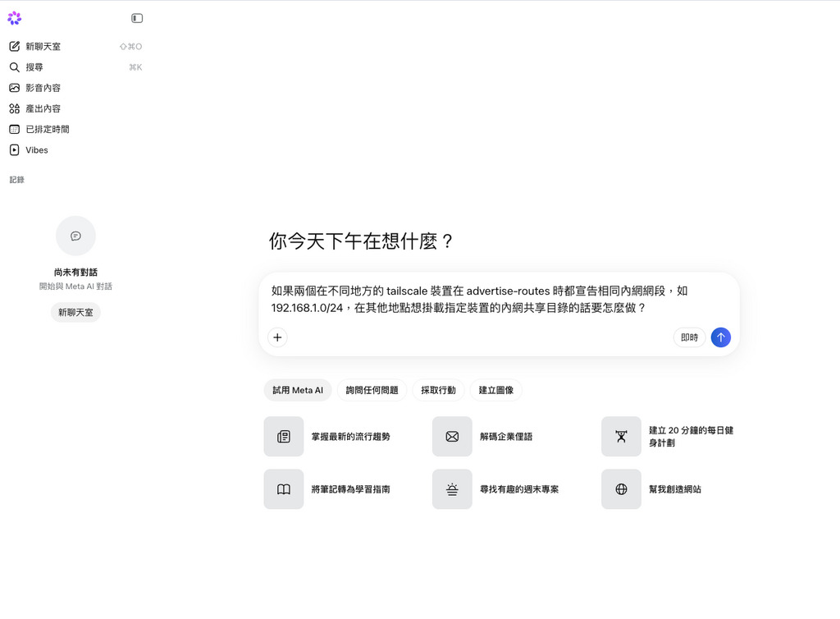This screenshot has height=619, width=840.
Task: Open the 產出內容 section
Action: [x=75, y=109]
